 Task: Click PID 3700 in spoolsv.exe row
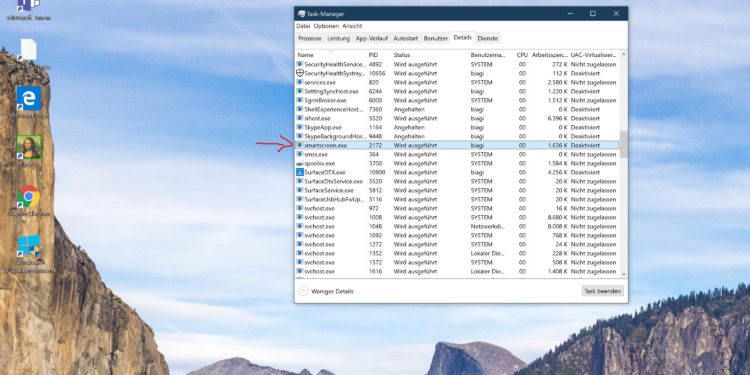[375, 163]
